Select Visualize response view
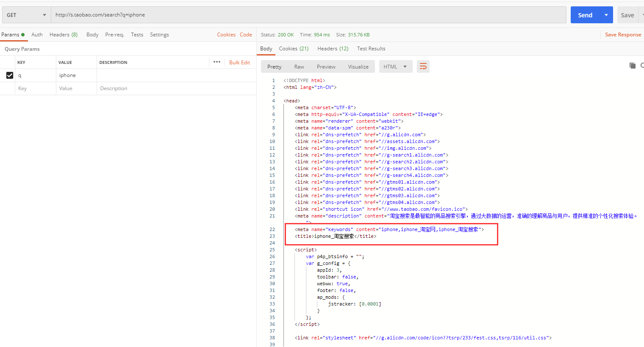Viewport: 644px width, 347px height. pos(358,67)
